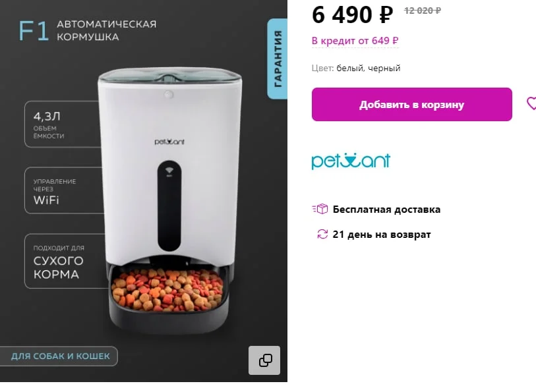Click the ДЛЯ СОБАК И КОШЕК badge
The width and height of the screenshot is (536, 392).
pos(60,356)
